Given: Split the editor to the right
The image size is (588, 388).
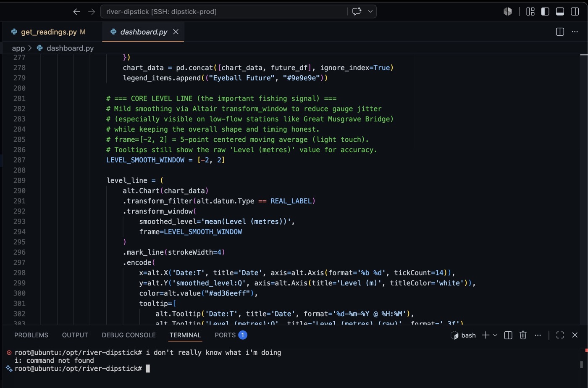Looking at the screenshot, I should pos(560,32).
